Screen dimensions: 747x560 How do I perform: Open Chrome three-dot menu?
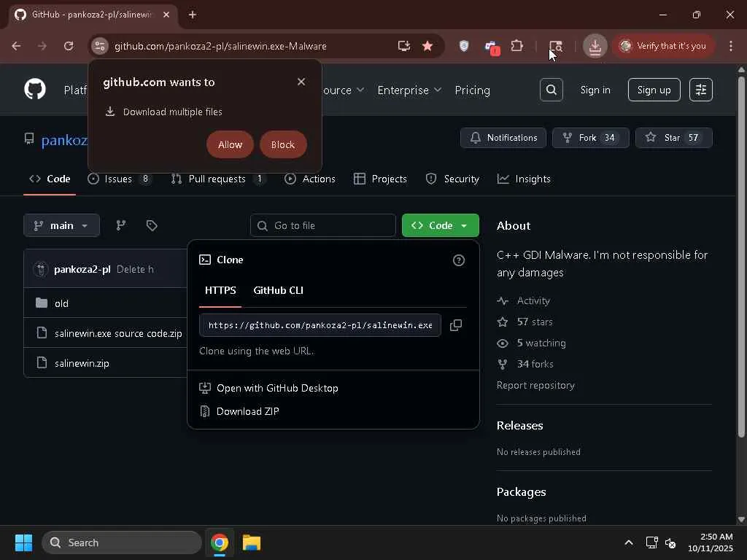[x=731, y=46]
